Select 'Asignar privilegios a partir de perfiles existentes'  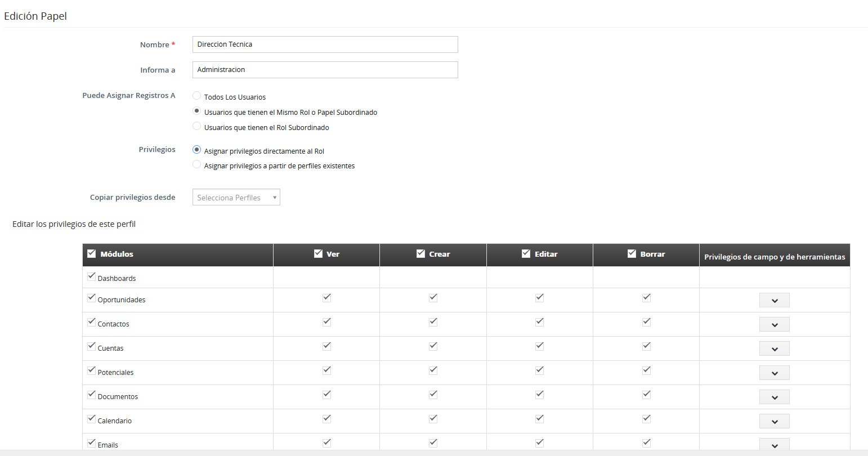(x=196, y=165)
